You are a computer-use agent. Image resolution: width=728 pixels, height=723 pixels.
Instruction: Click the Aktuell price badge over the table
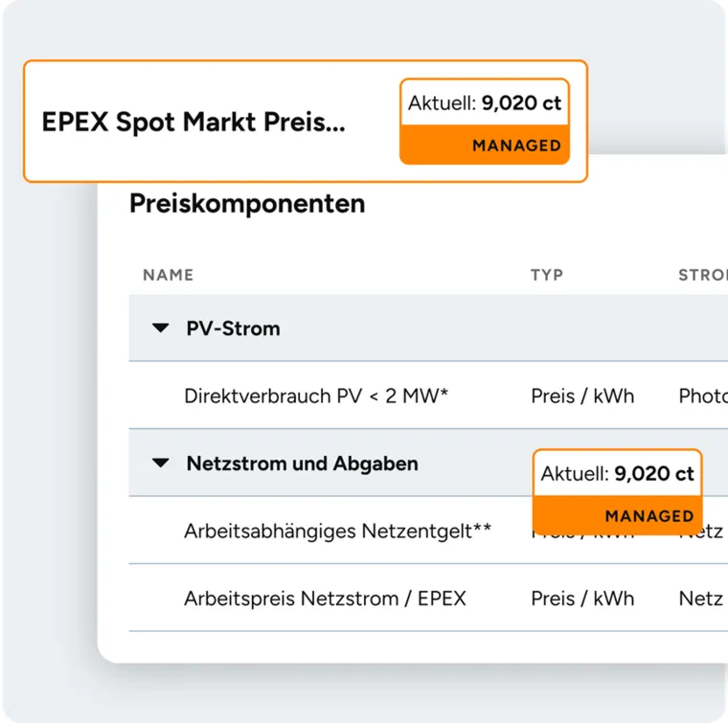coord(618,473)
